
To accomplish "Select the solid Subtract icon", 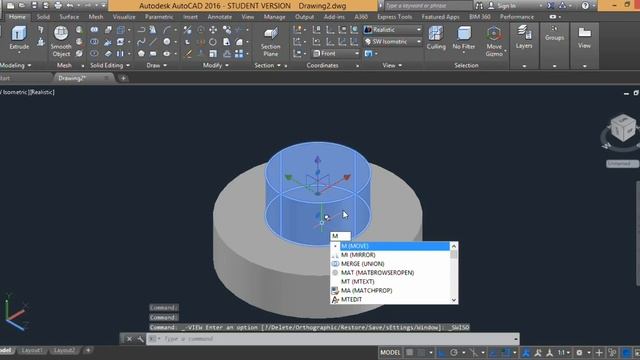I will point(94,42).
